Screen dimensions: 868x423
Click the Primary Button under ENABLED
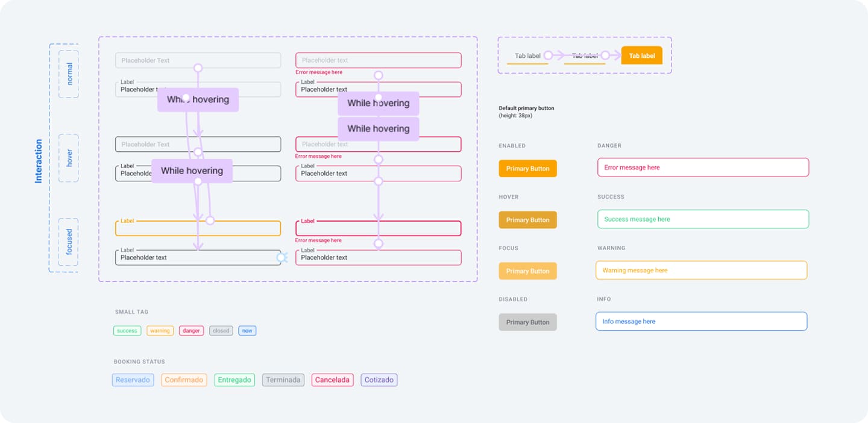527,169
